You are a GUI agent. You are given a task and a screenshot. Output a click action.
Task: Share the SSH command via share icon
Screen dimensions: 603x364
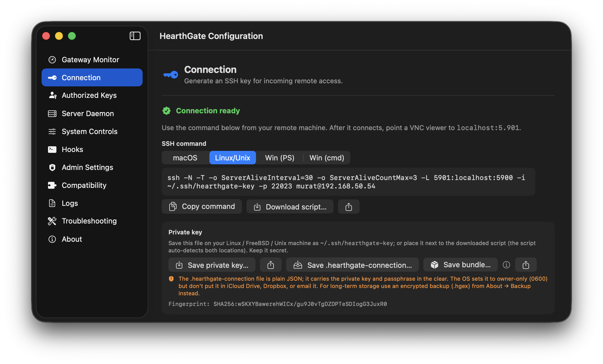pos(349,207)
